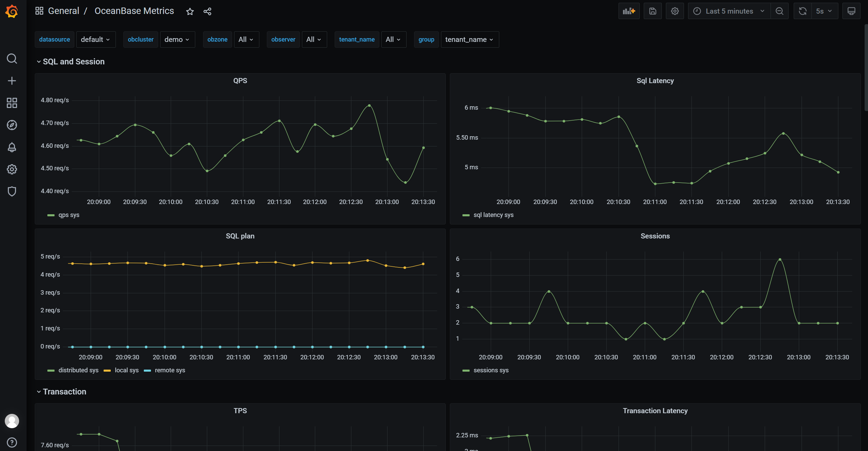Toggle the qps sys legend series
This screenshot has width=868, height=451.
(x=69, y=215)
